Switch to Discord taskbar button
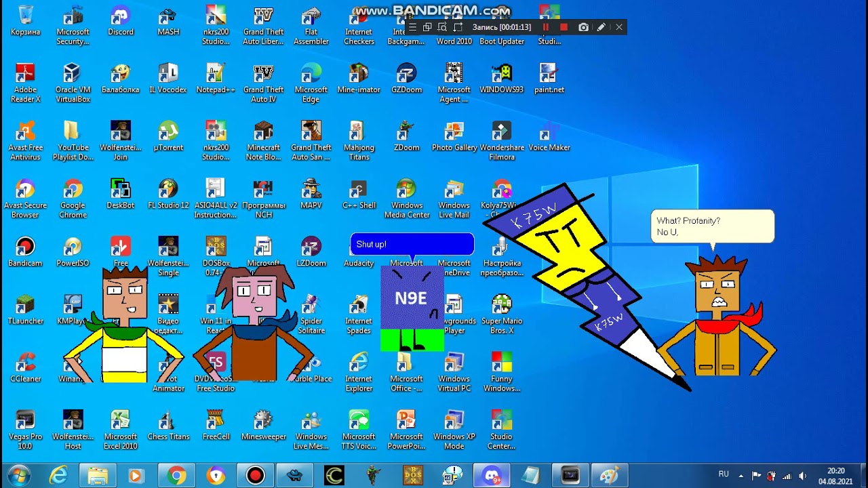868x488 pixels. (x=492, y=476)
